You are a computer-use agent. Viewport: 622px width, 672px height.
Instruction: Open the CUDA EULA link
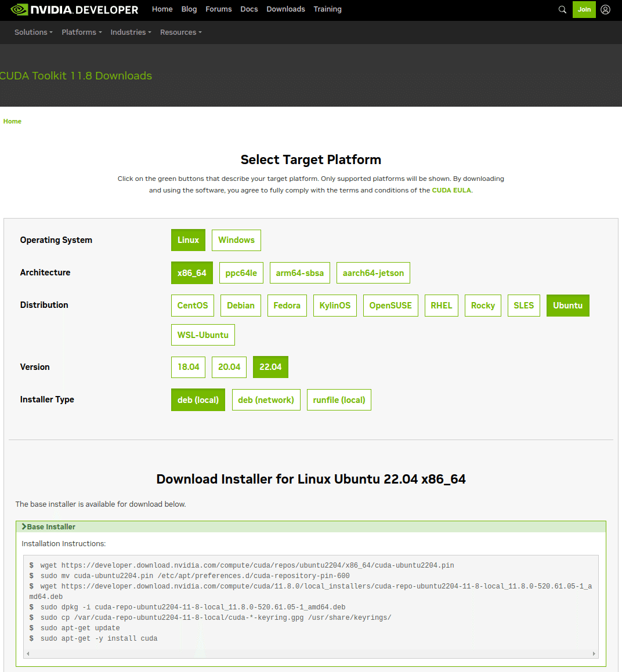(x=451, y=190)
